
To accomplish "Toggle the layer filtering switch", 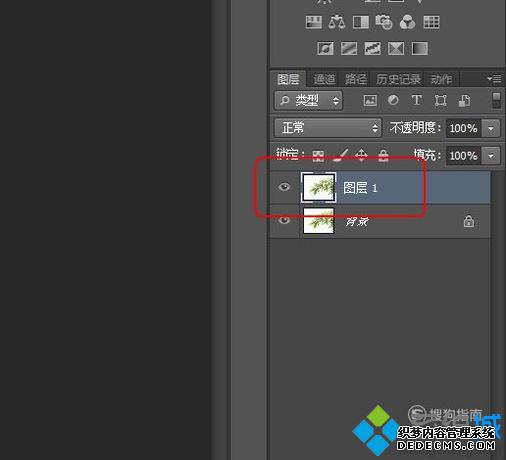I will tap(496, 100).
